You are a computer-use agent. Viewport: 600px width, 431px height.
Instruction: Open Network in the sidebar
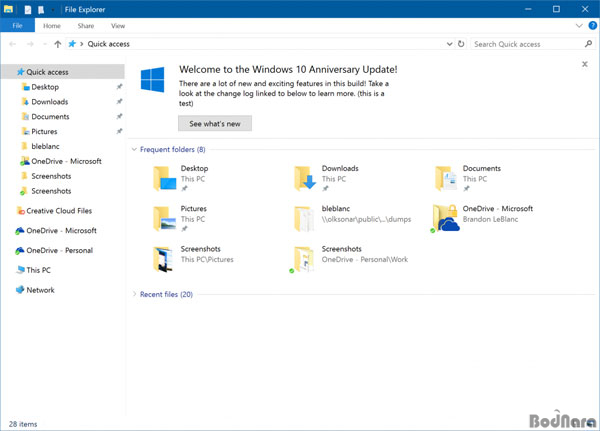click(40, 290)
